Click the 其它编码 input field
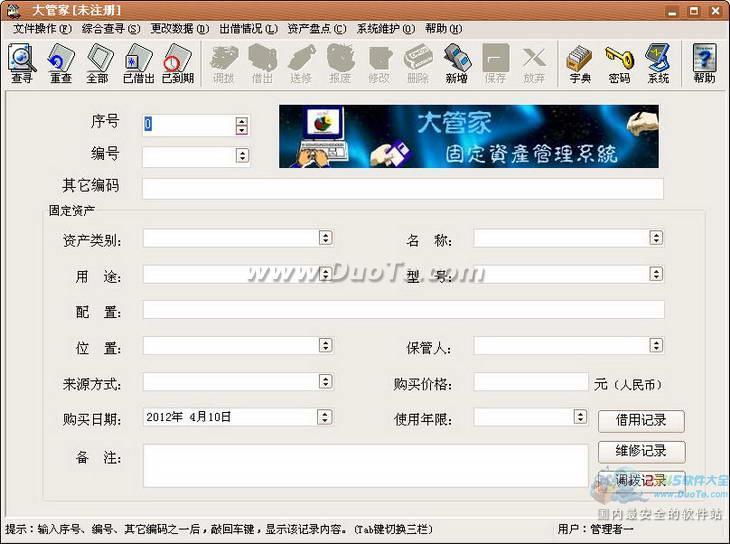 pos(403,189)
